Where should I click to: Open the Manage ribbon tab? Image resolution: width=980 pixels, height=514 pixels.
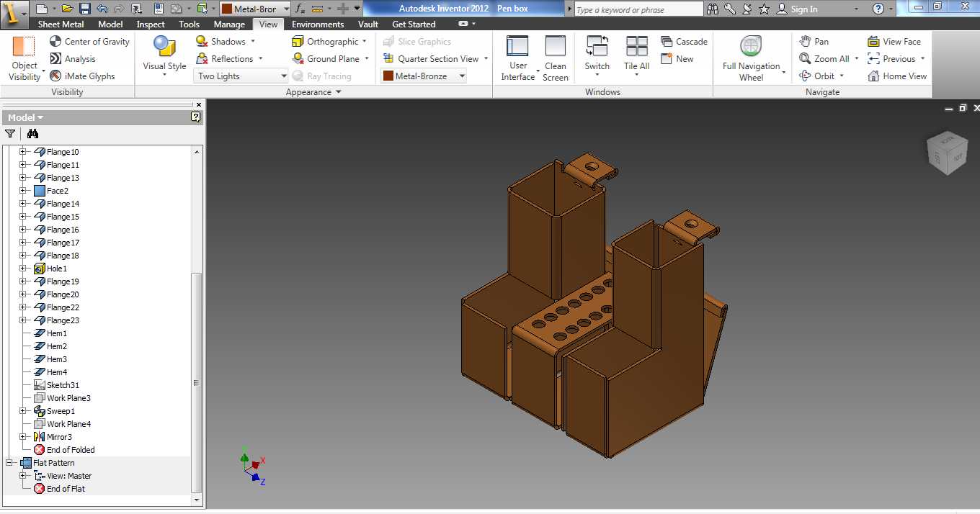tap(229, 24)
